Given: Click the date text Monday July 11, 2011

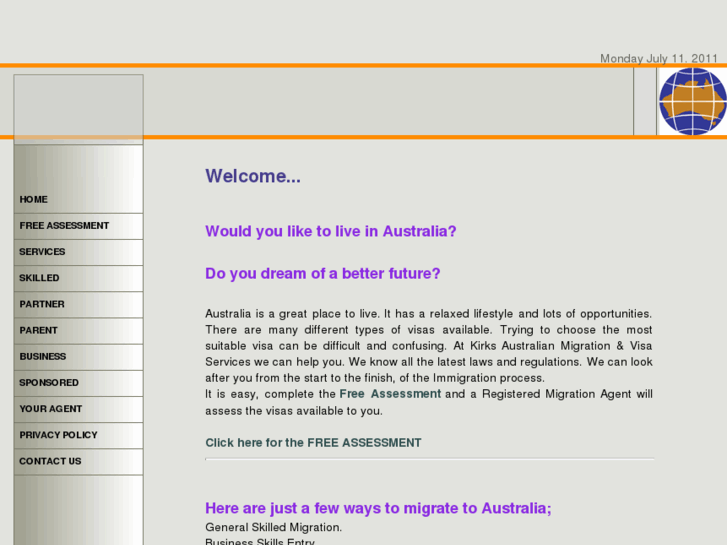Looking at the screenshot, I should click(x=658, y=58).
